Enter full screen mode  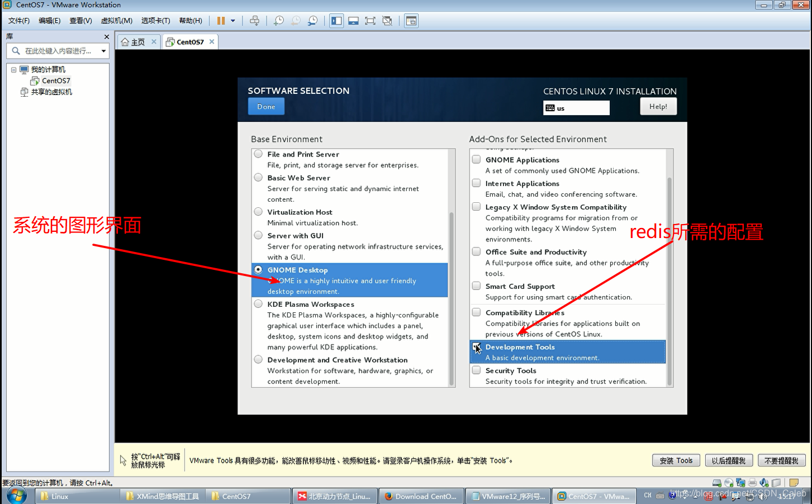click(370, 21)
